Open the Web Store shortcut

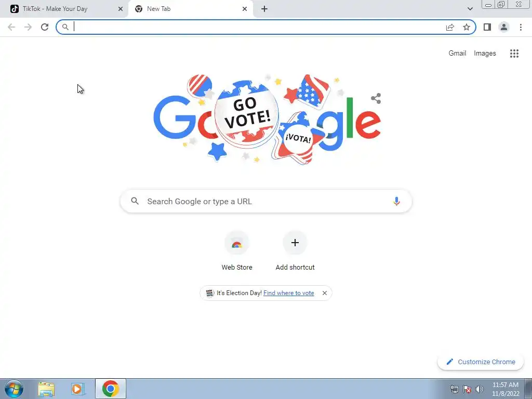click(x=237, y=251)
